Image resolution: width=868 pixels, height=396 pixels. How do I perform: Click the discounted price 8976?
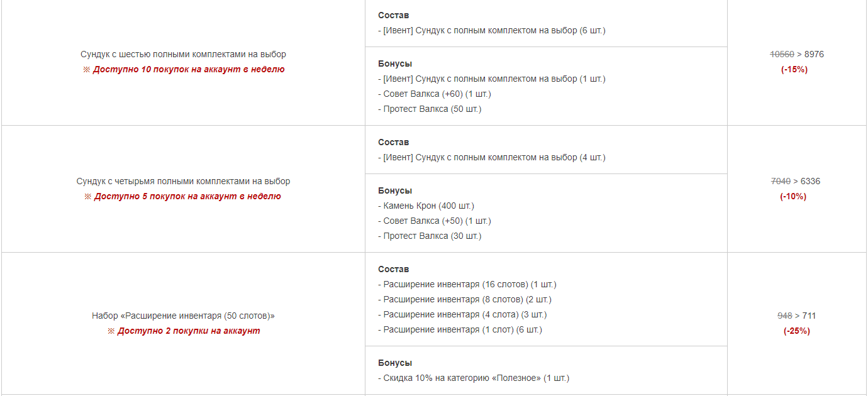pos(814,55)
